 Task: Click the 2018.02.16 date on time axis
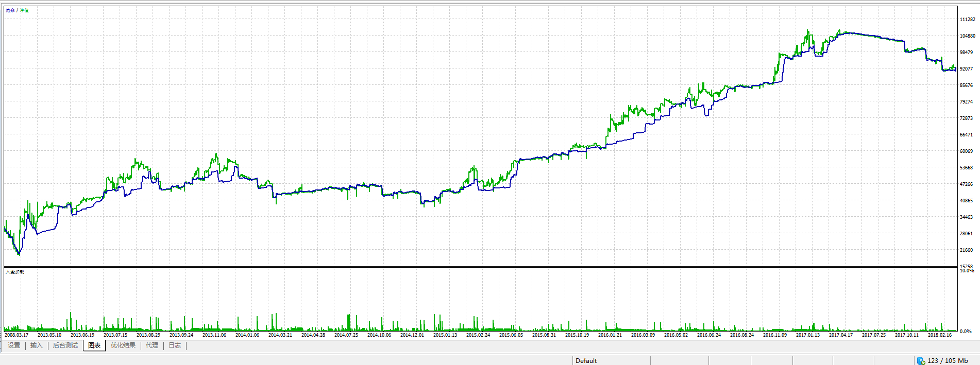coord(940,335)
